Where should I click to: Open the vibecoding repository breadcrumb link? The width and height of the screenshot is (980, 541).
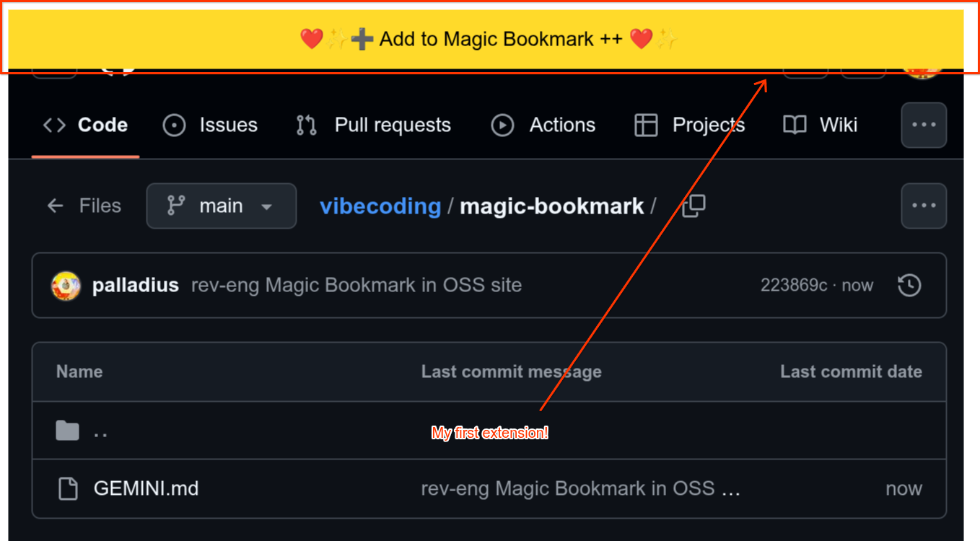pyautogui.click(x=380, y=206)
